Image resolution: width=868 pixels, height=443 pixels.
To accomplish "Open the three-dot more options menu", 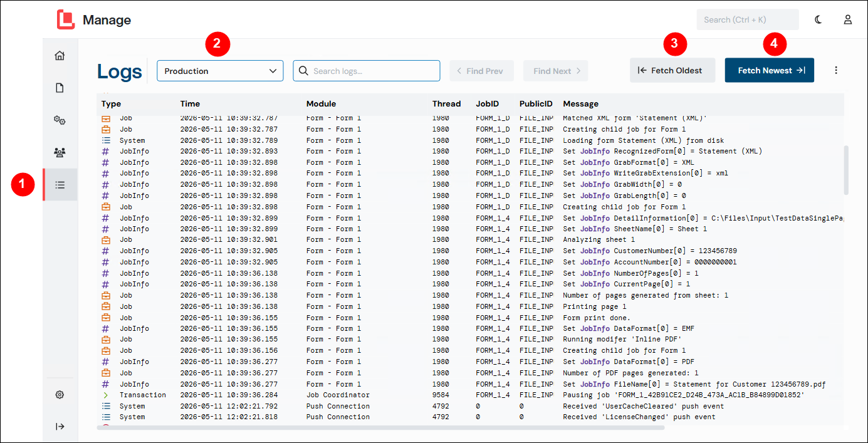I will tap(835, 70).
